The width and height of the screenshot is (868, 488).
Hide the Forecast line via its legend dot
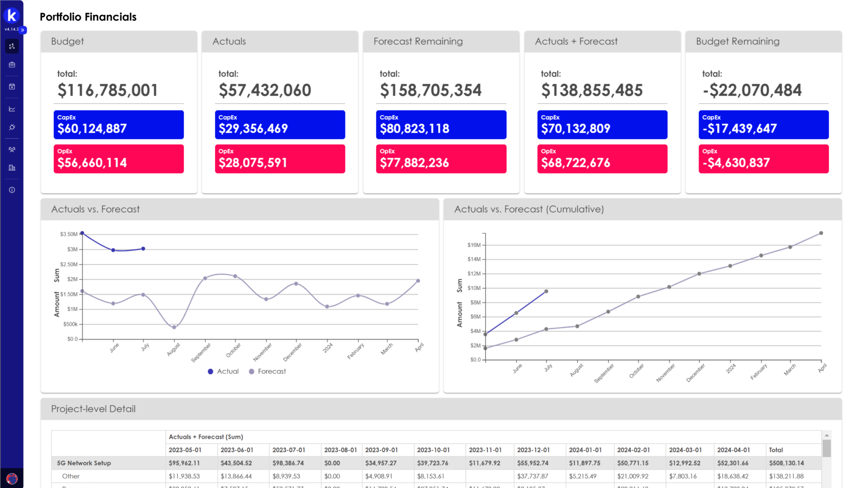click(x=251, y=371)
